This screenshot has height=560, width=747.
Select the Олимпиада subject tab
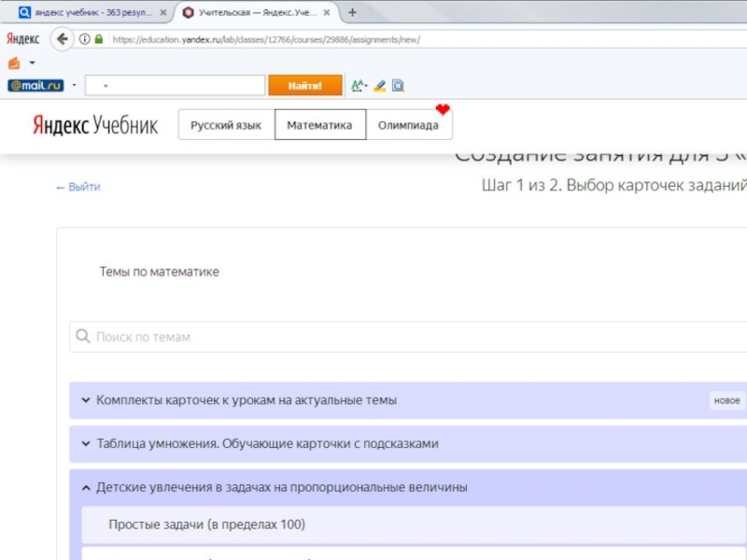tap(408, 125)
